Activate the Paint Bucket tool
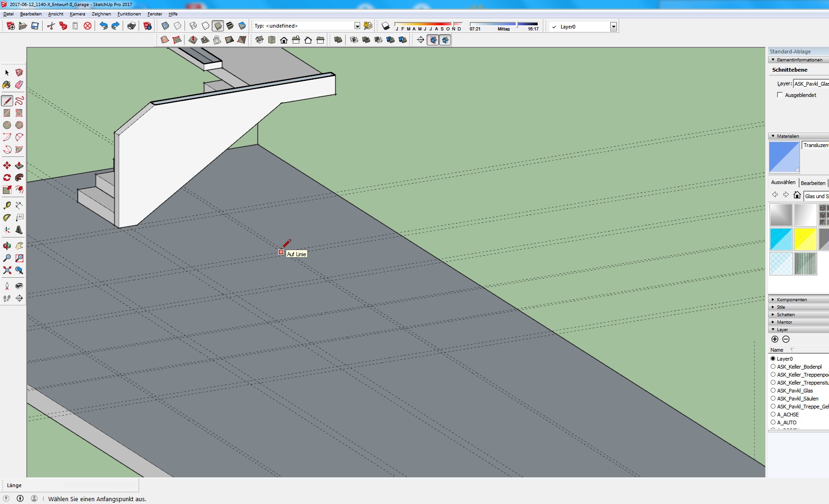This screenshot has width=829, height=504. click(x=7, y=85)
